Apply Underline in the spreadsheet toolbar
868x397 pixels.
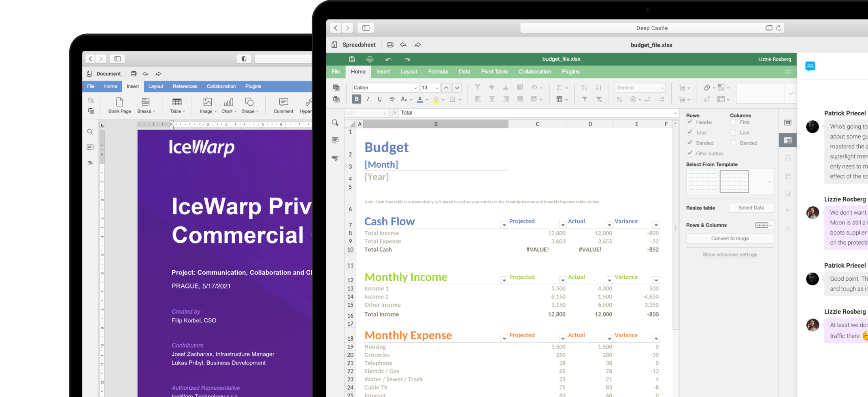pyautogui.click(x=379, y=99)
